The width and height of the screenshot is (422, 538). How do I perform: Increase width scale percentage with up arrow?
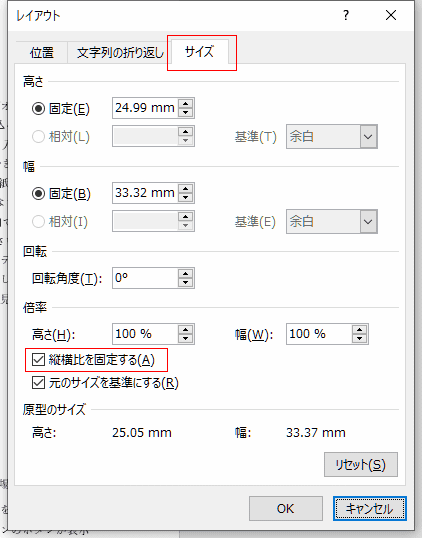[360, 329]
